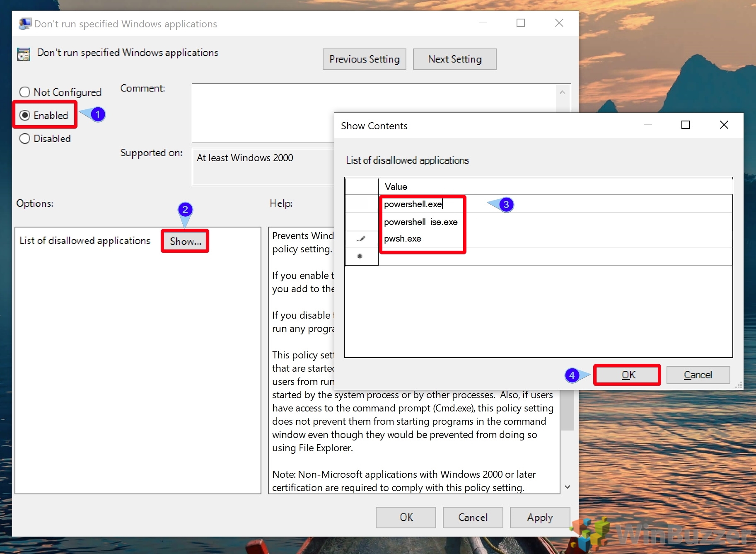Screen dimensions: 756x554
Task: Click the down arrow on the Help scrollbar
Action: (567, 486)
